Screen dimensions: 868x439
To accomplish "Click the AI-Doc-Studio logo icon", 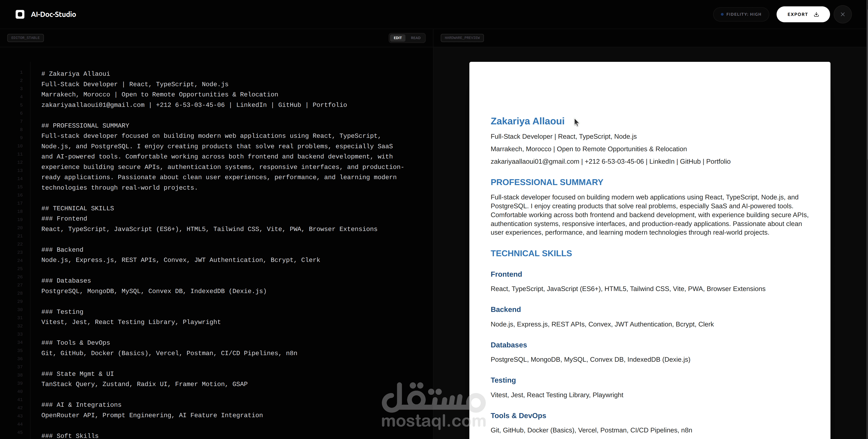I will coord(20,14).
